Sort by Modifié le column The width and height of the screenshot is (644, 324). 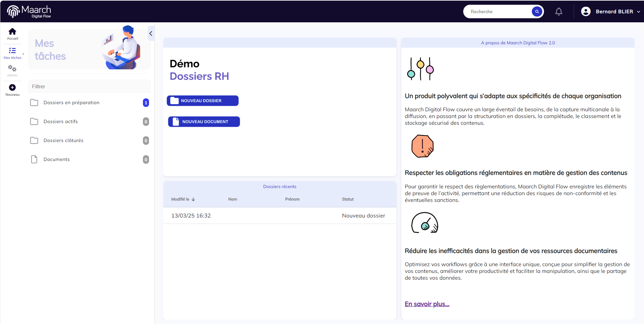[183, 199]
